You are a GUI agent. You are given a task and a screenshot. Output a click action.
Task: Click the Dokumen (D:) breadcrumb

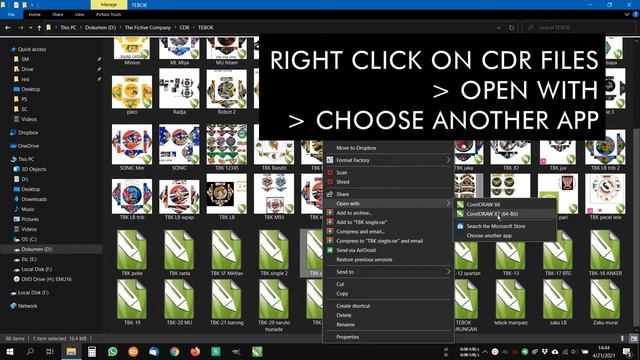[x=100, y=27]
